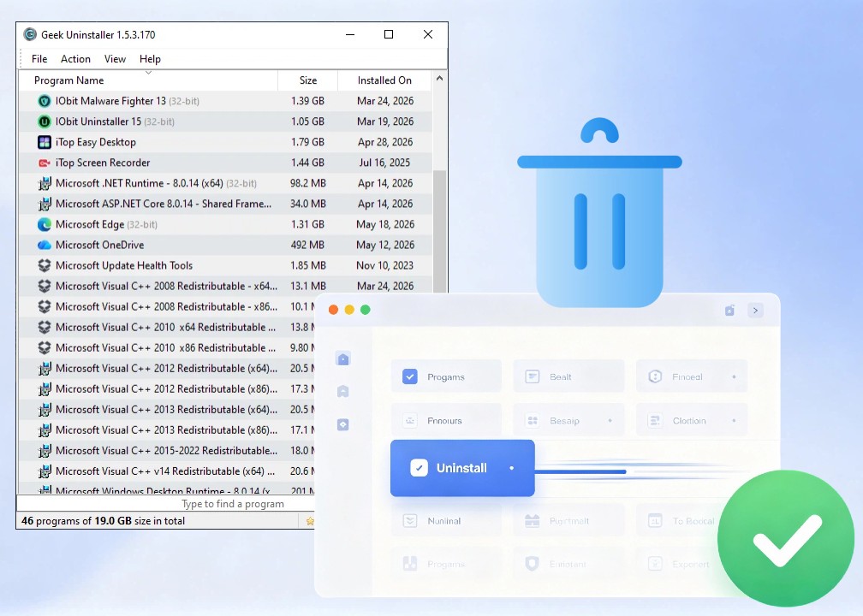Open the Help menu
The height and width of the screenshot is (616, 863).
click(150, 59)
